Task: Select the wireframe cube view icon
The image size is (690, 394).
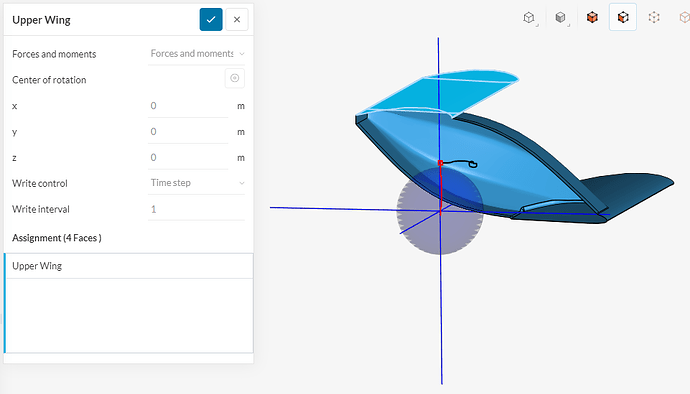Action: coord(529,18)
